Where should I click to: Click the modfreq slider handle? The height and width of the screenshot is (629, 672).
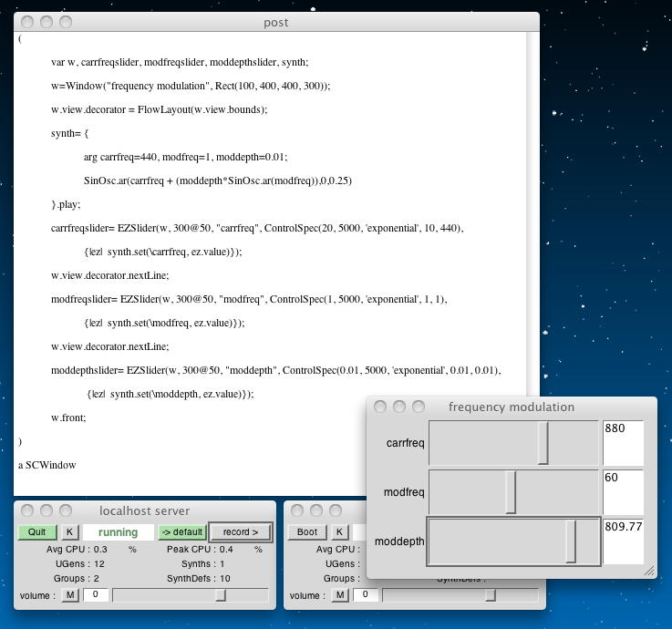(x=511, y=492)
